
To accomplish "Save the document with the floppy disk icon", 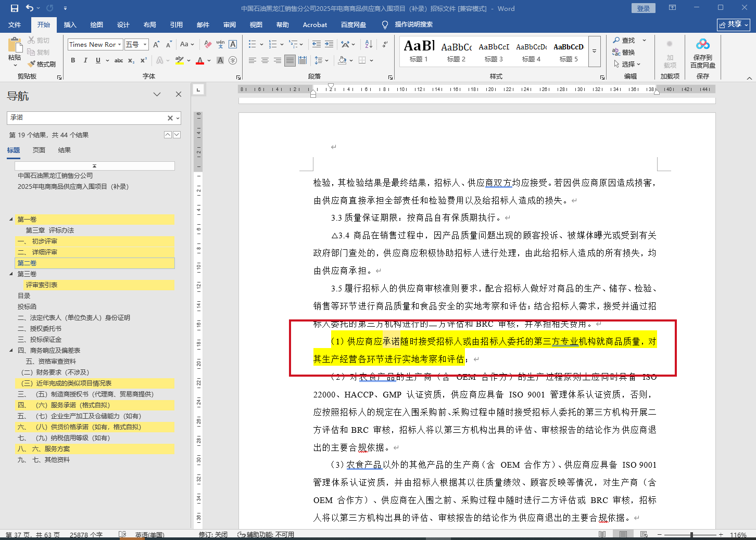I will (15, 8).
